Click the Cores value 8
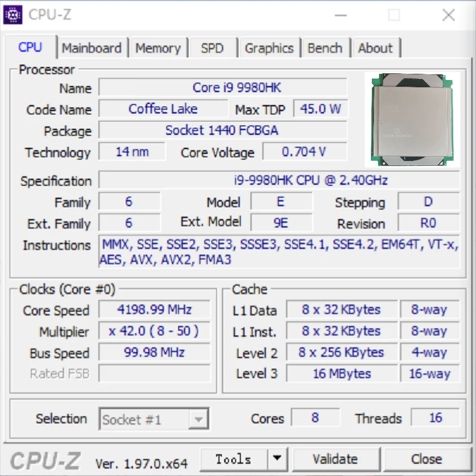 click(x=315, y=417)
